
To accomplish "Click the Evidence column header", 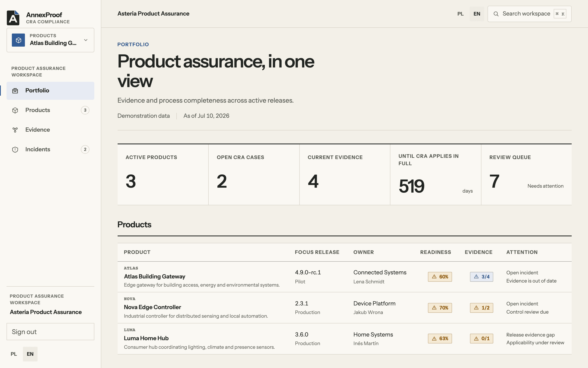I will [479, 252].
